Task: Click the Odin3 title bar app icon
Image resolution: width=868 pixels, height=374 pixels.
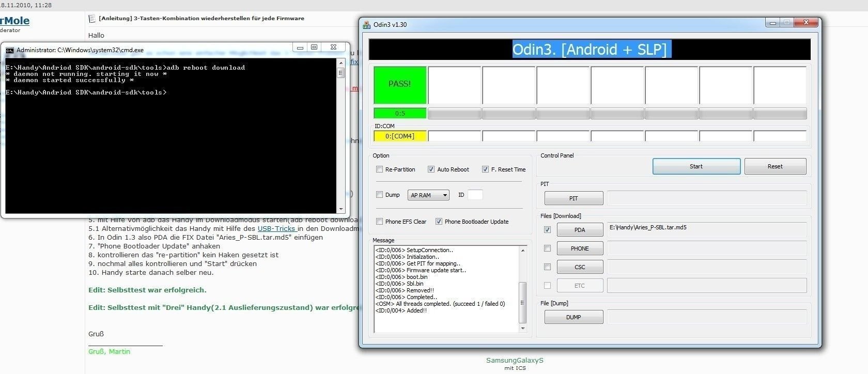Action: 367,24
